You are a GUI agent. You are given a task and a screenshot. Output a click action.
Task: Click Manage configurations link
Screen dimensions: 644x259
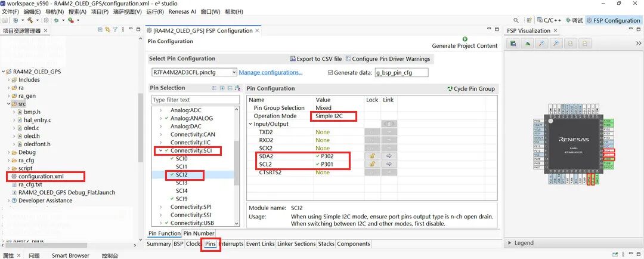click(x=270, y=72)
